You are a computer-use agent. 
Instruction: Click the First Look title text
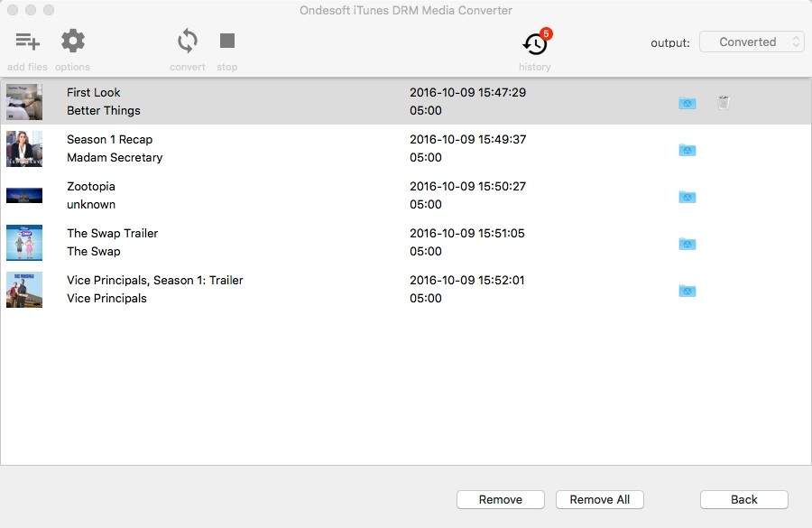[x=93, y=93]
